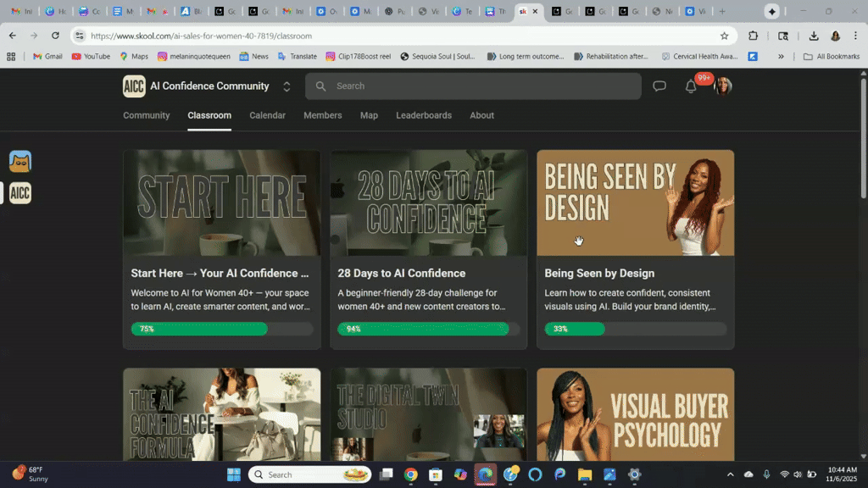Switch to the About tab
The image size is (868, 488).
click(x=482, y=115)
